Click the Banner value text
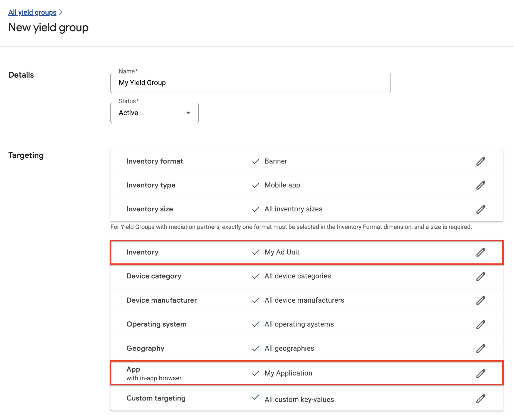Viewport: 514px width, 420px height. coord(276,161)
